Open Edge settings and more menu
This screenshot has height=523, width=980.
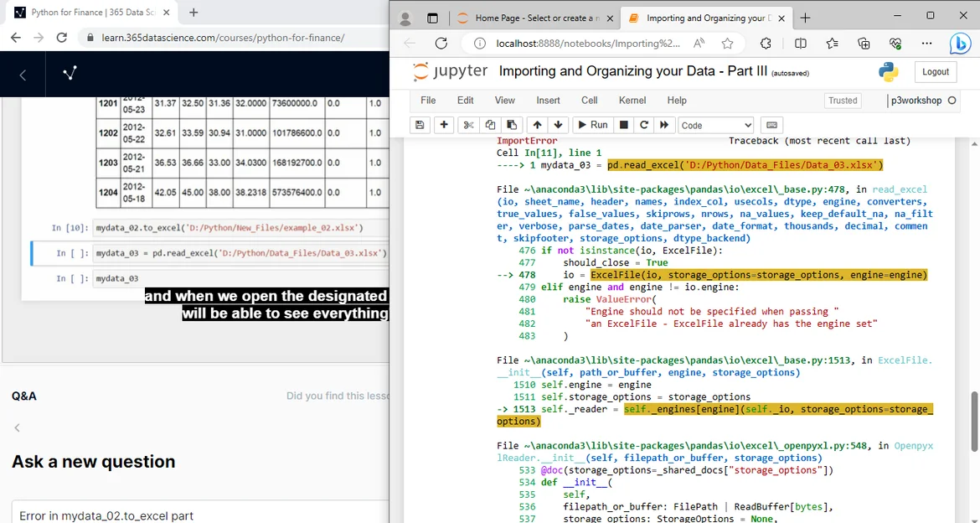pyautogui.click(x=926, y=44)
